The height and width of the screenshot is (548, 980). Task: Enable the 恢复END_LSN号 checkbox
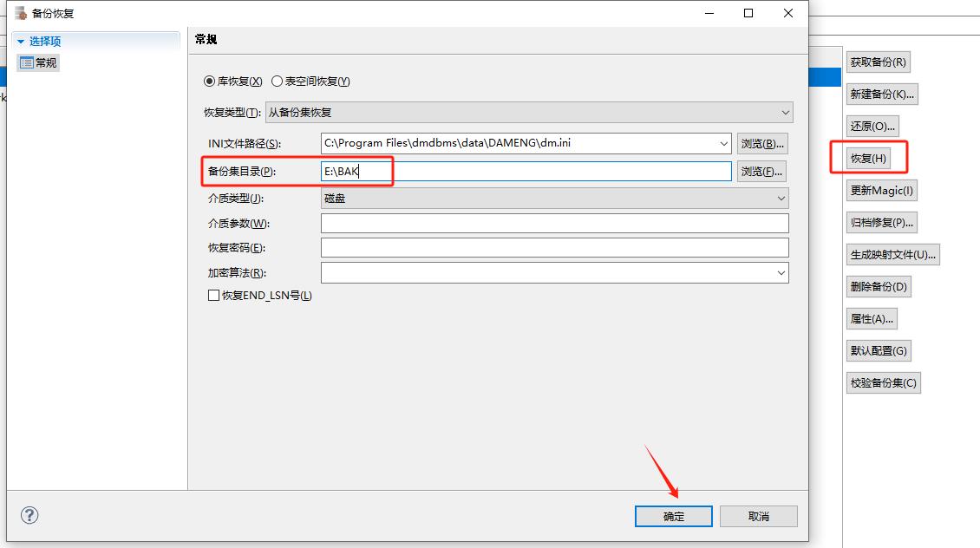pyautogui.click(x=213, y=296)
